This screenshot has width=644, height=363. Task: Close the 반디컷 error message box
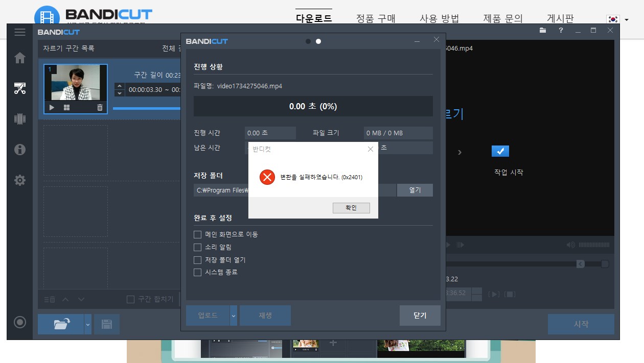tap(371, 149)
